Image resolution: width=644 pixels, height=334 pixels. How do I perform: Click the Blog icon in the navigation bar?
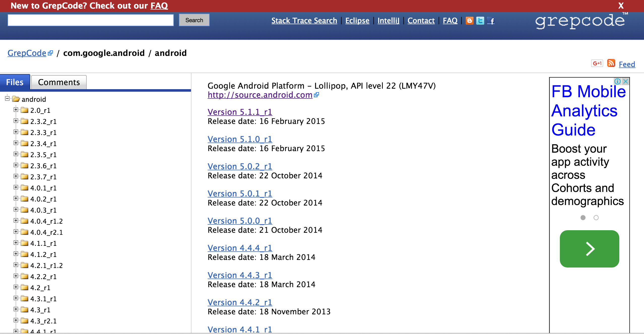[469, 20]
